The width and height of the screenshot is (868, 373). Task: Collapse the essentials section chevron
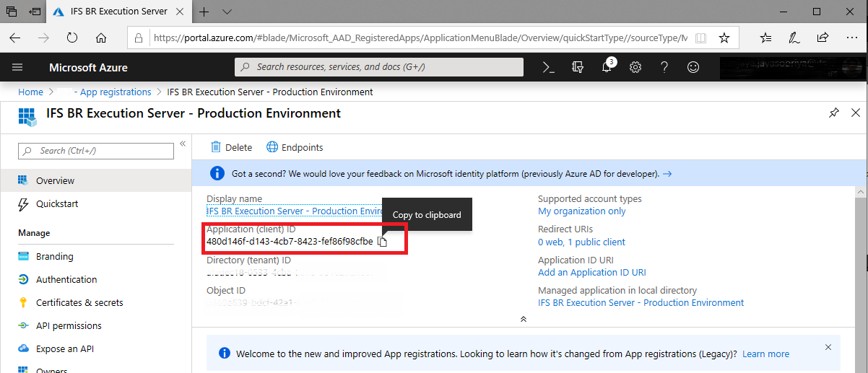point(524,319)
